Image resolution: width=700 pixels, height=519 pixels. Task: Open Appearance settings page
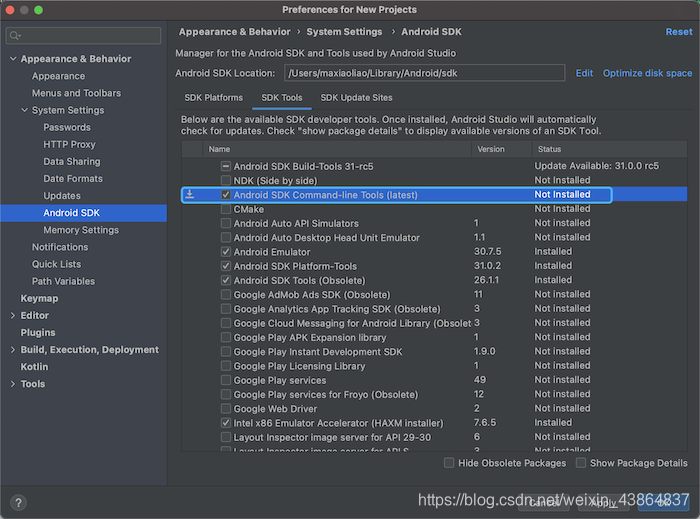point(58,76)
